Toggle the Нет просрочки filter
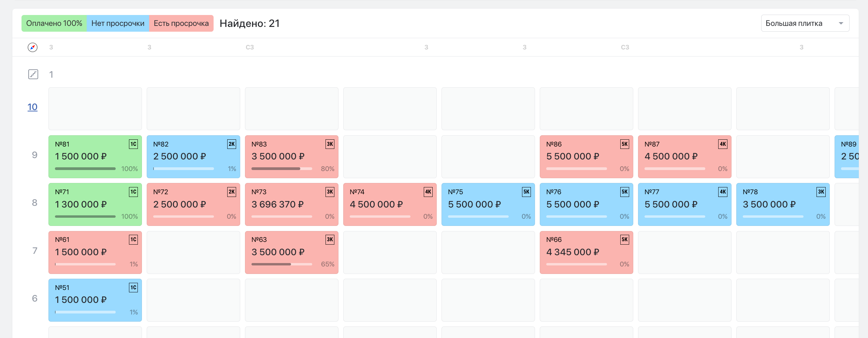Viewport: 868px width, 338px height. click(118, 23)
